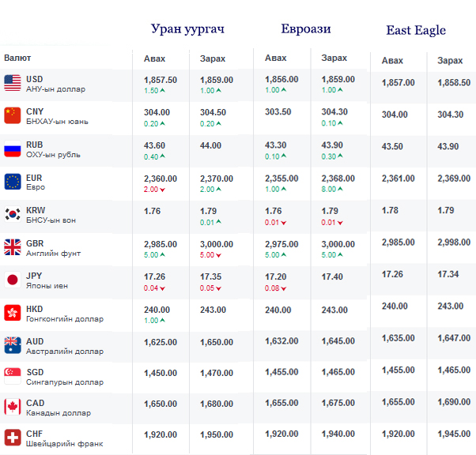This screenshot has width=476, height=455.
Task: Click the SGD Singapore flag icon
Action: 13,375
